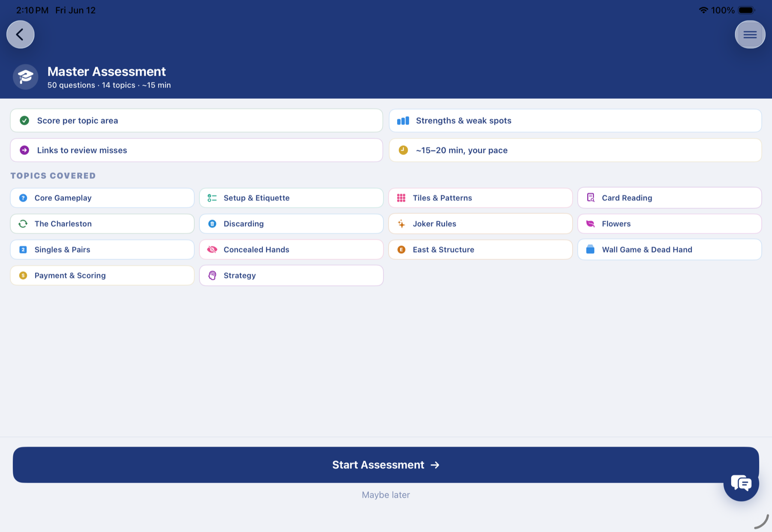
Task: Click the Tiles & Patterns grid icon
Action: 401,198
